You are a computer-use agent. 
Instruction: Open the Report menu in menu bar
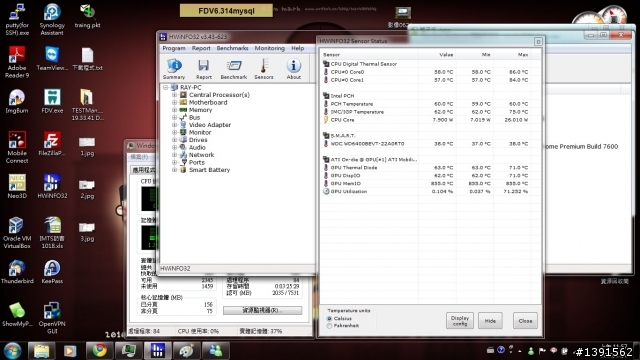201,48
